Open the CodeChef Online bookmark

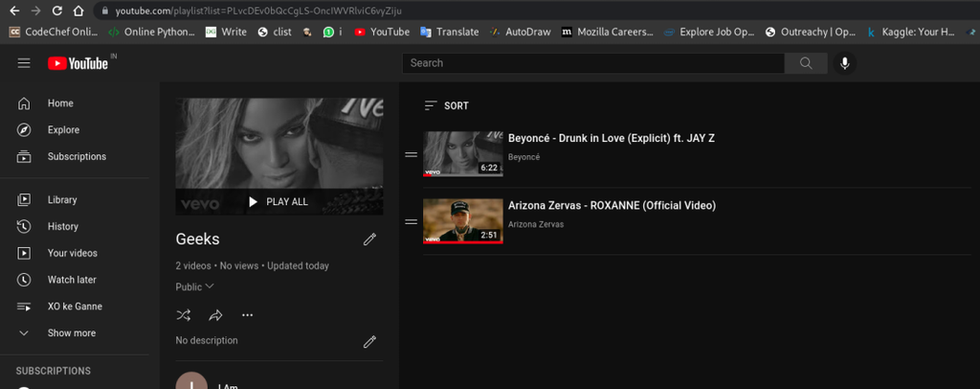tap(54, 32)
